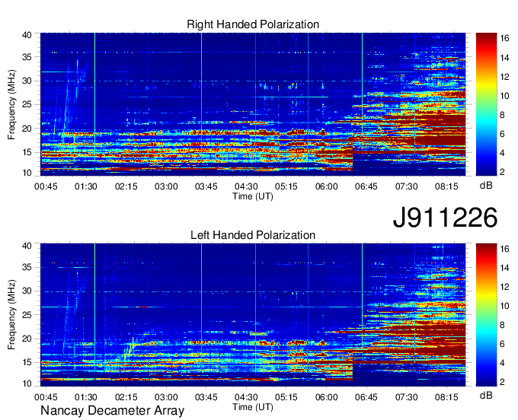Image resolution: width=518 pixels, height=420 pixels.
Task: Click the 00:45 time tick of the Left Handed plot
Action: click(46, 397)
